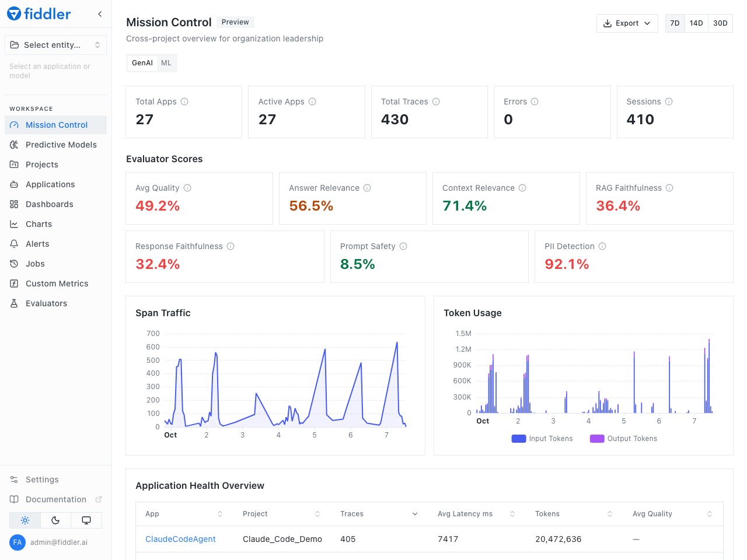
Task: Select the 30D time range
Action: 720,23
